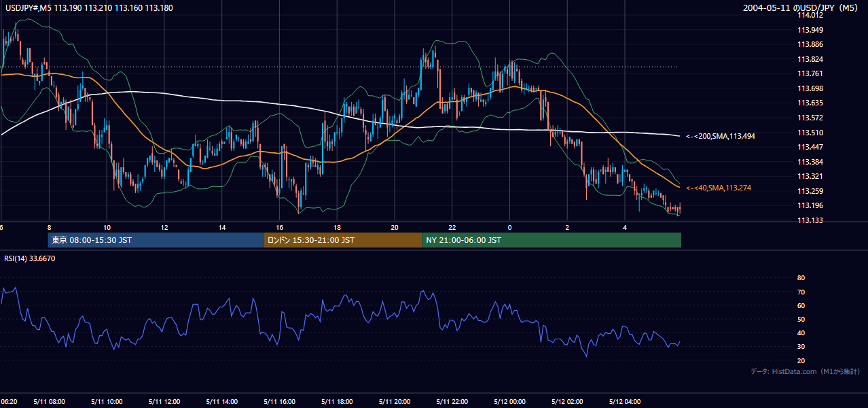Click the 5/11 08:00 time axis label

(x=49, y=401)
